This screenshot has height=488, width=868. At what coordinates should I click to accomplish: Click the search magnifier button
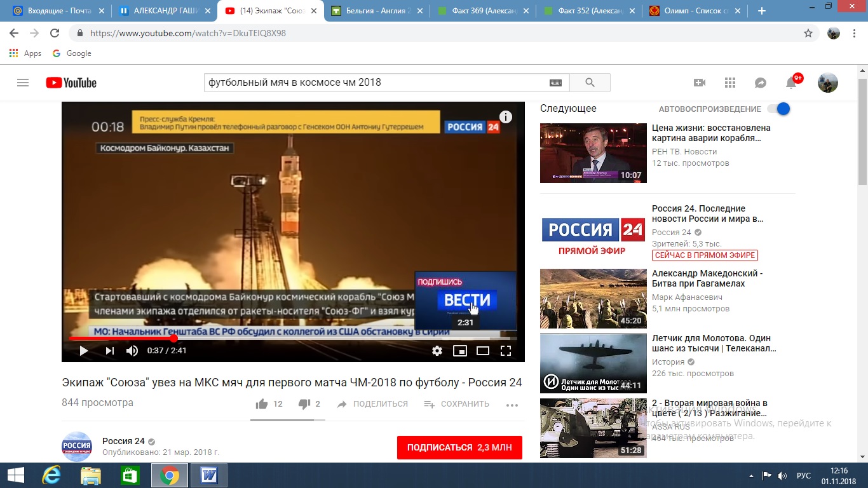[x=590, y=83]
